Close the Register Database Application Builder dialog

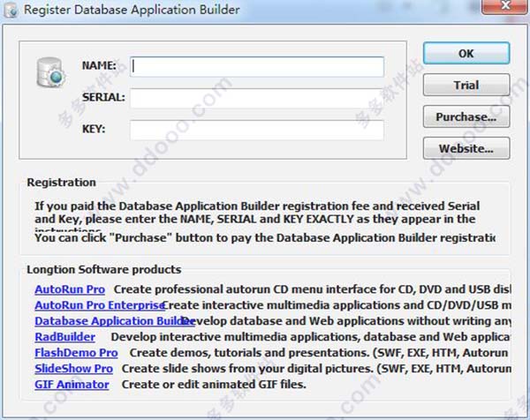pos(504,6)
